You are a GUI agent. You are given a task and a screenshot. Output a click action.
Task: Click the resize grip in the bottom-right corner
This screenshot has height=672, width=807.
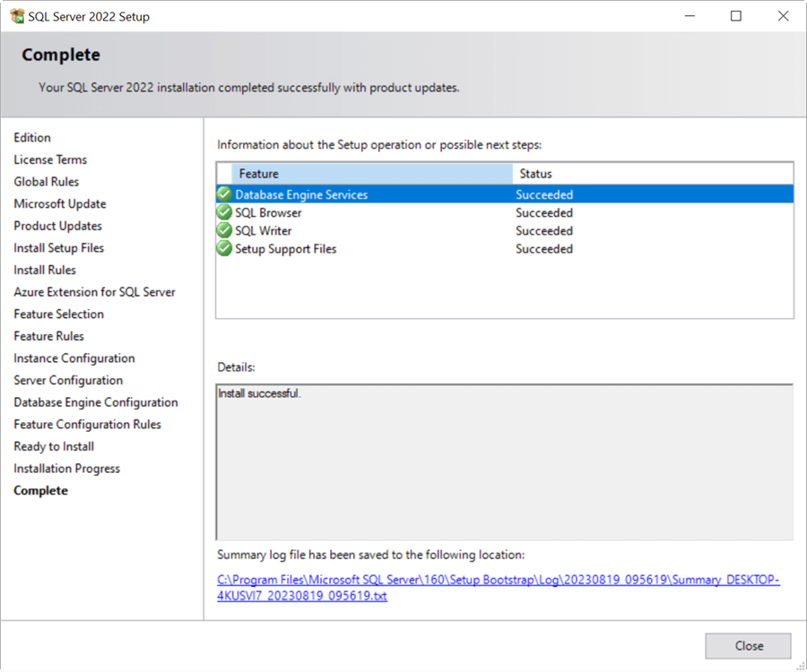point(801,666)
